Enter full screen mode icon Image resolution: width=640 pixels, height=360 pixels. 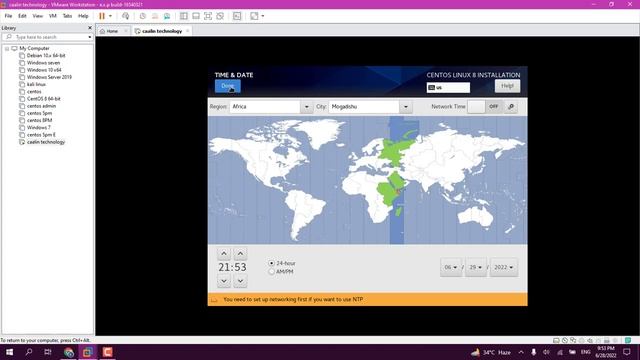tap(208, 16)
